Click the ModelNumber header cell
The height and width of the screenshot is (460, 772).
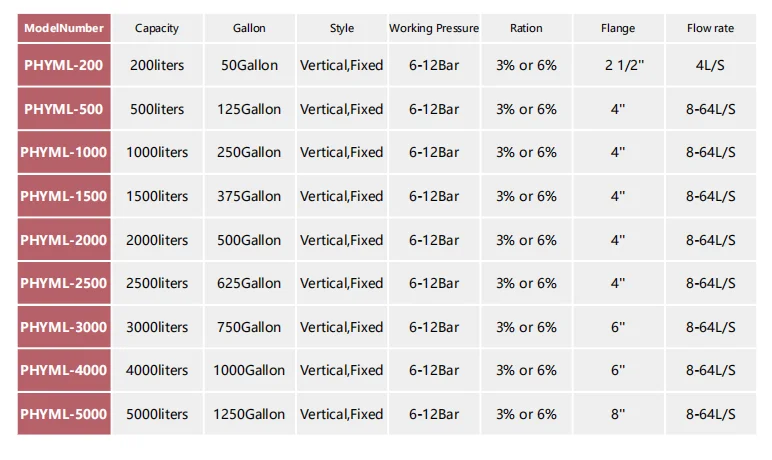(64, 28)
